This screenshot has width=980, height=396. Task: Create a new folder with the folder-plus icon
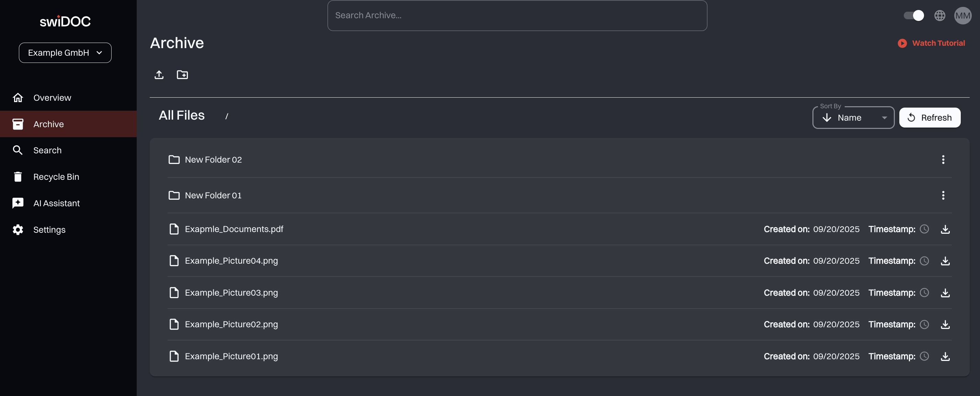(183, 75)
